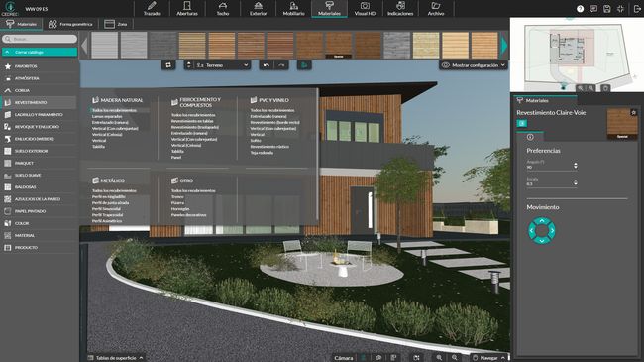Choose Teja redonda under PVC y vinilo
644x362 pixels.
pos(262,153)
